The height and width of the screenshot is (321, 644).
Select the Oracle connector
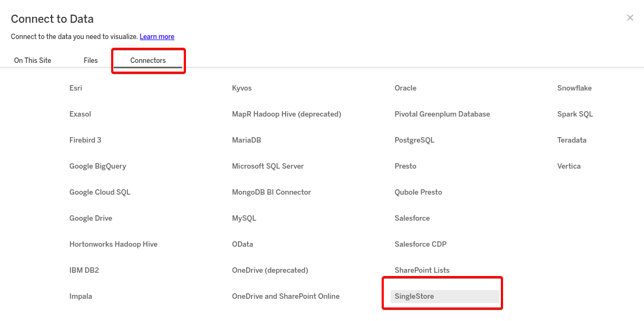405,88
